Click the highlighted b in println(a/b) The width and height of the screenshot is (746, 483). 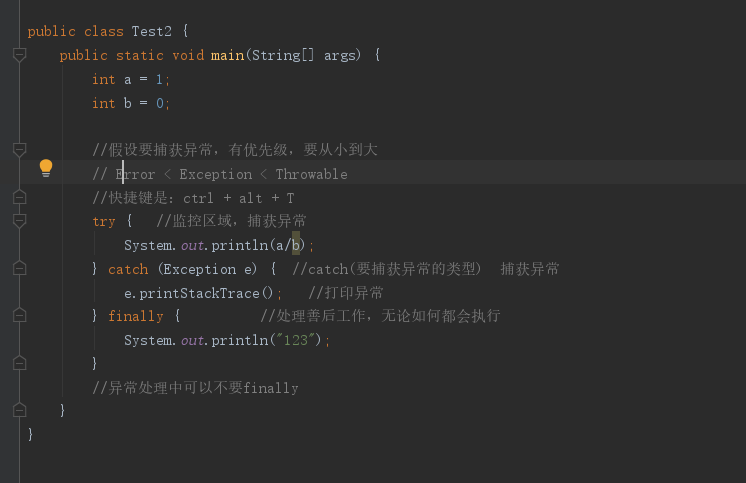click(x=296, y=245)
